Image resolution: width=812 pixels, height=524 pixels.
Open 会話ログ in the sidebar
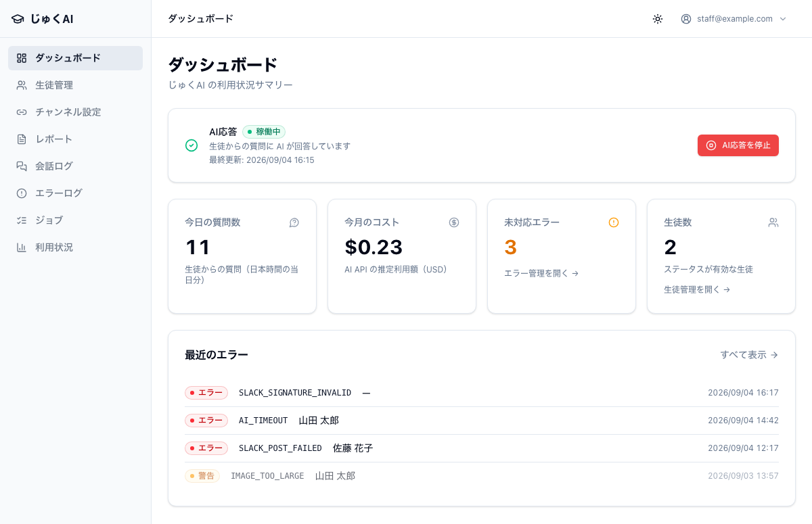(75, 166)
